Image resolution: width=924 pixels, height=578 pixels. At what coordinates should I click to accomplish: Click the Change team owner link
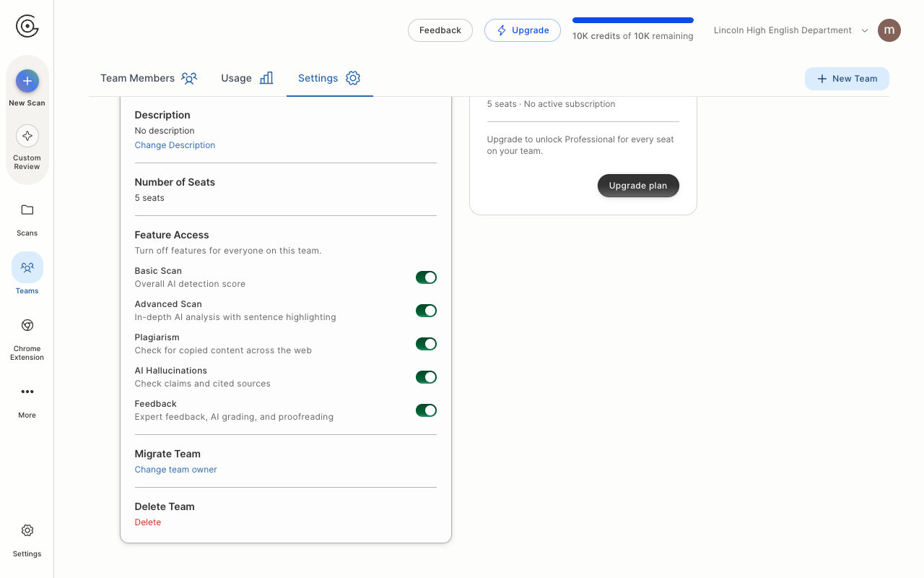pos(175,470)
